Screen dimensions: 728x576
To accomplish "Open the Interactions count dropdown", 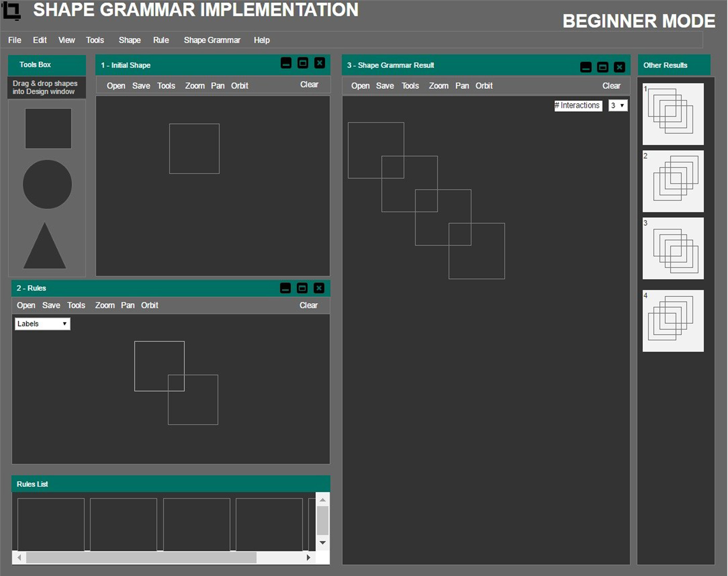I will coord(617,105).
